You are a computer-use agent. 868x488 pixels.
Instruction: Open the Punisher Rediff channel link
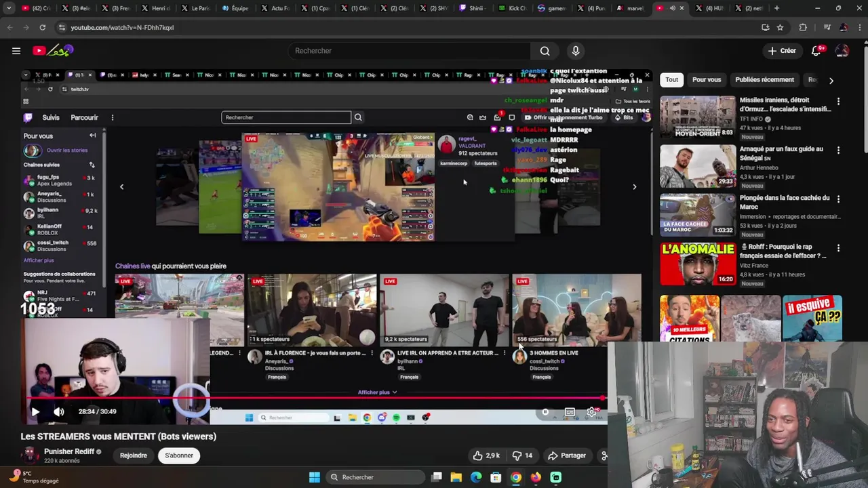click(x=69, y=451)
